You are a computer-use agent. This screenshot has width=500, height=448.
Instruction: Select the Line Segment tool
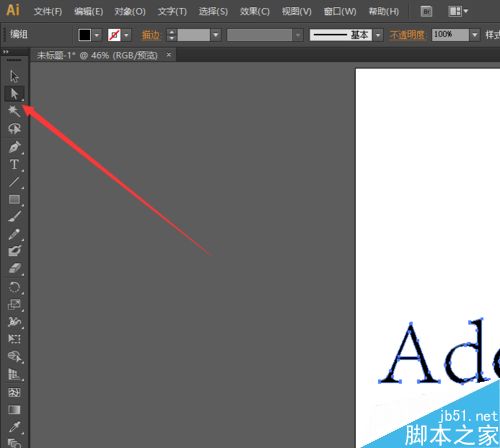[14, 182]
